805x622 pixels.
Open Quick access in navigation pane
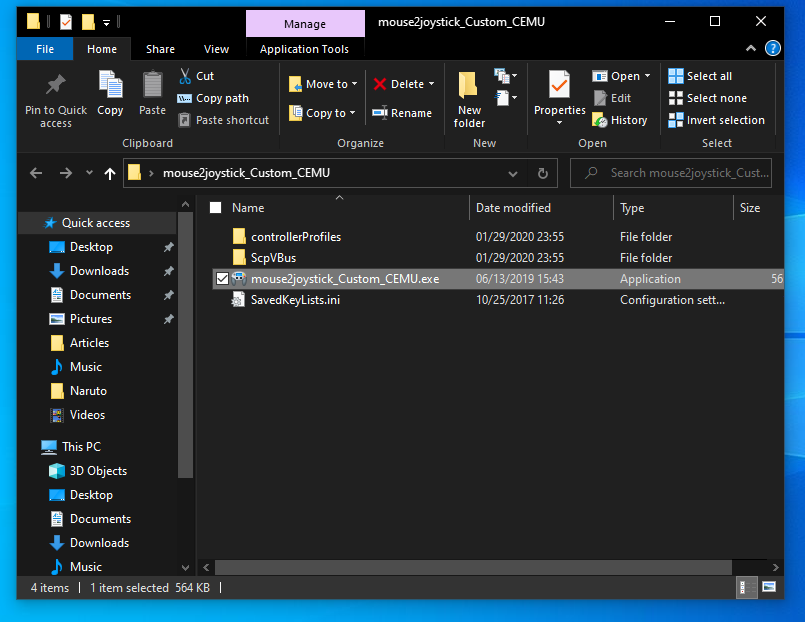(95, 223)
